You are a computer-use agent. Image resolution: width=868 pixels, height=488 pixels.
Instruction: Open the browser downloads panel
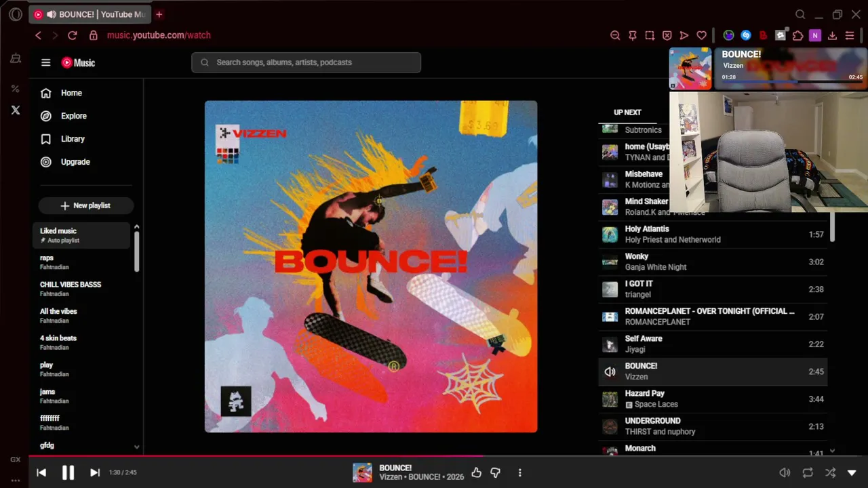[833, 35]
